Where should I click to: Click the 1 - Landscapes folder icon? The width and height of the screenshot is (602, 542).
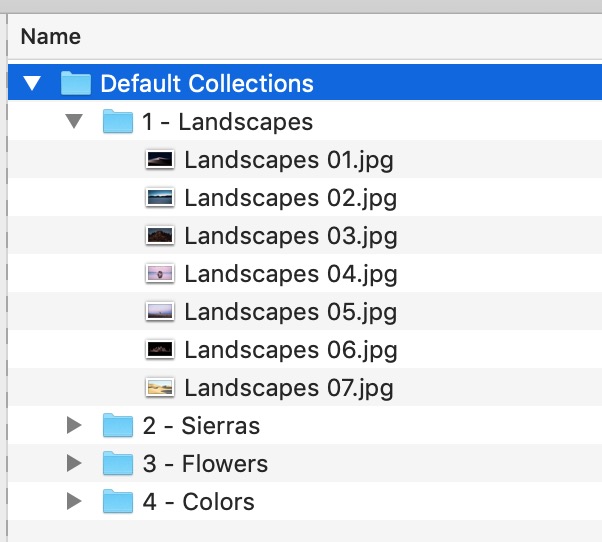click(x=118, y=122)
